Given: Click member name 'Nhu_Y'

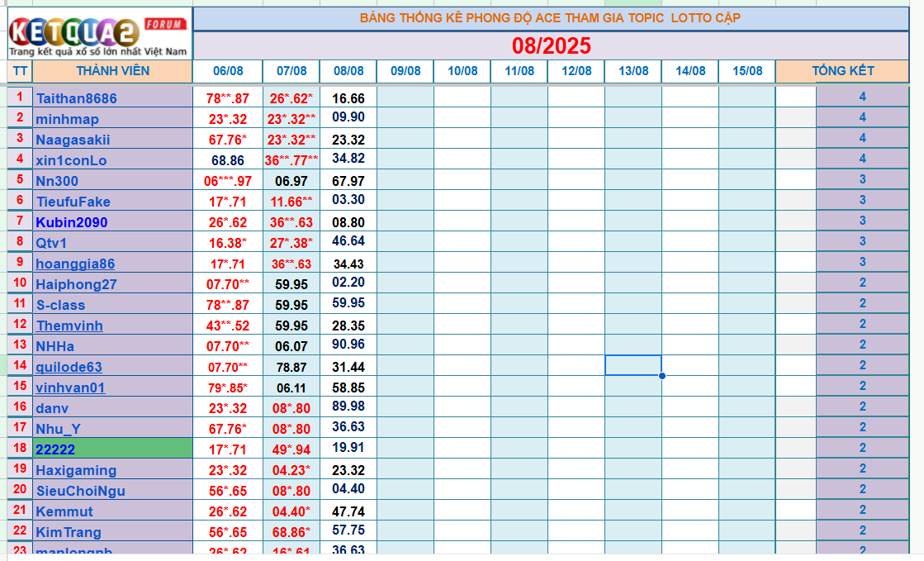Looking at the screenshot, I should [x=58, y=429].
